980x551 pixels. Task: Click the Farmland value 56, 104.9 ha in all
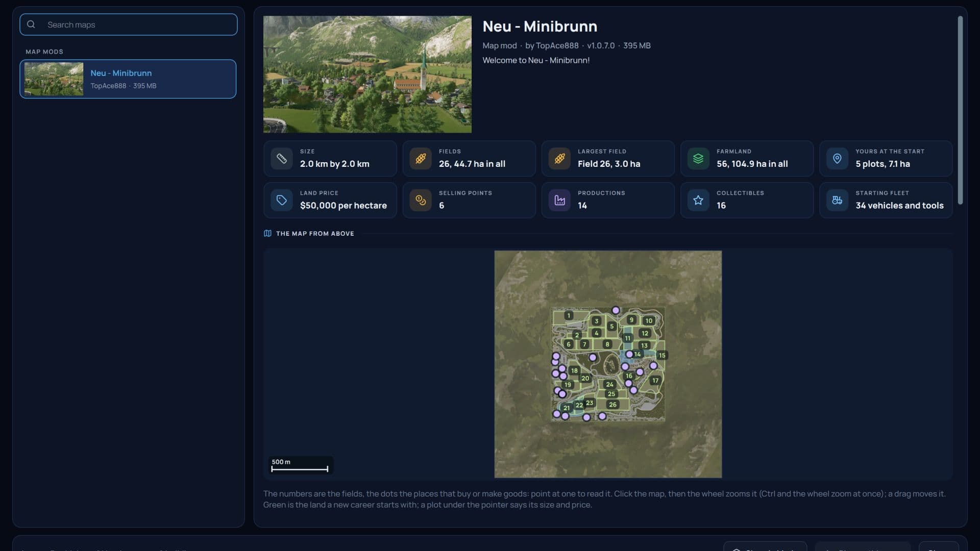[752, 164]
